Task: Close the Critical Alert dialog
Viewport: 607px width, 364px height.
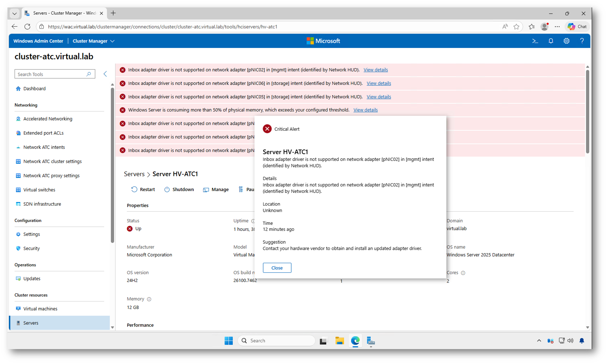Action: pos(277,268)
